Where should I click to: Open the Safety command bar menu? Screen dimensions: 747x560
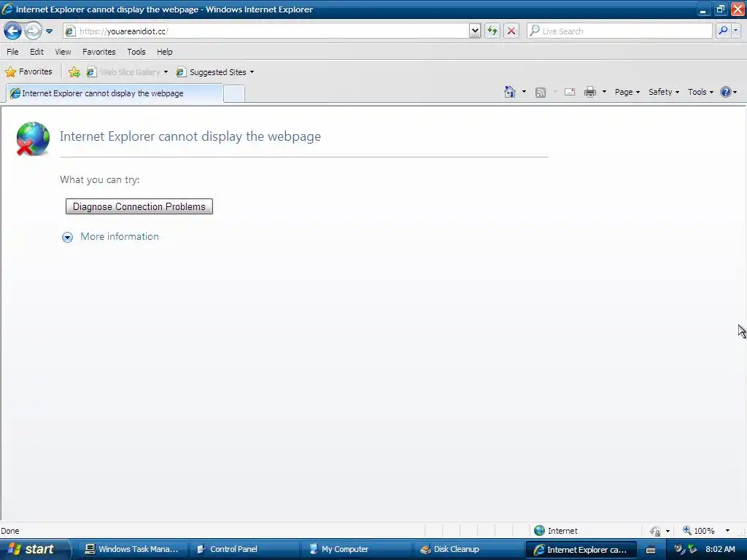click(664, 92)
